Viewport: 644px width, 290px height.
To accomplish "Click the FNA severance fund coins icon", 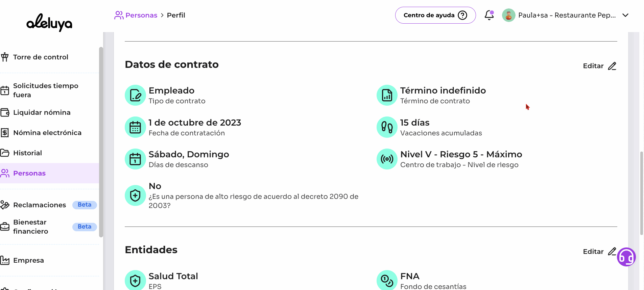I will pyautogui.click(x=387, y=280).
